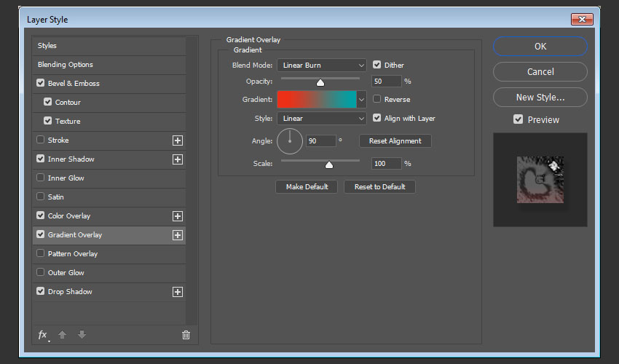Select Blending Options in the list
The image size is (619, 364).
pyautogui.click(x=66, y=65)
